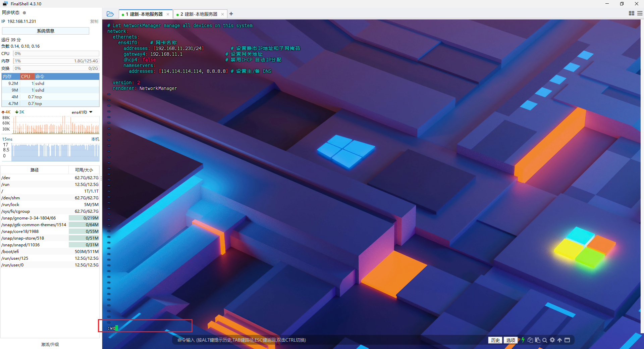Select the /boot/efi disk row
The height and width of the screenshot is (349, 644).
[x=50, y=252]
